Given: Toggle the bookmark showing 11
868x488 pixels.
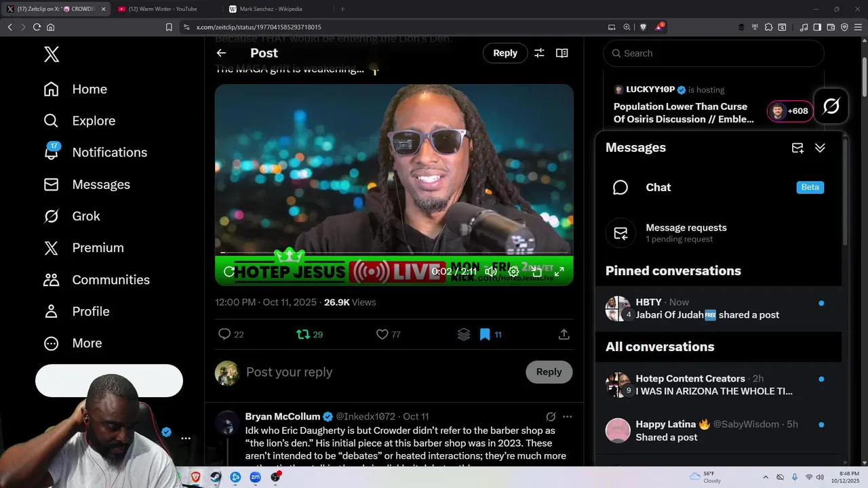Looking at the screenshot, I should pos(490,334).
